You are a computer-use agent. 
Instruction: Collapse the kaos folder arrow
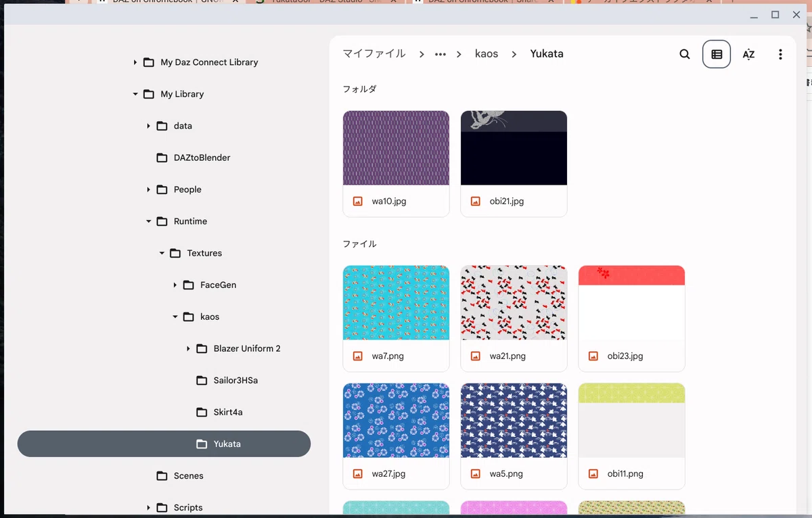175,316
